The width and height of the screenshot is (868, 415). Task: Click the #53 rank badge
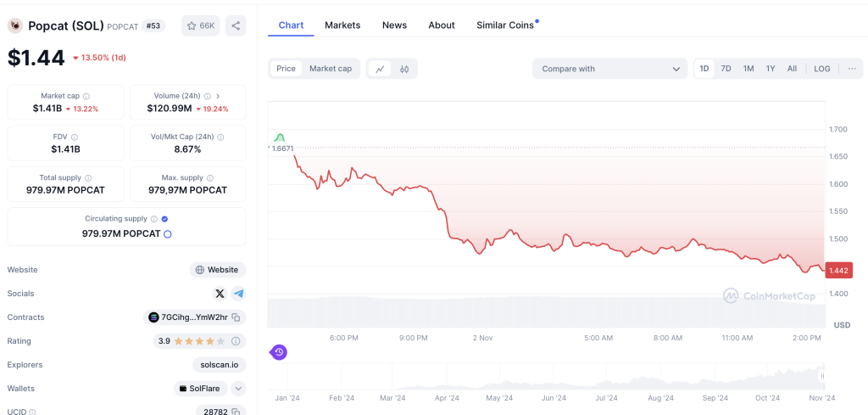tap(153, 25)
